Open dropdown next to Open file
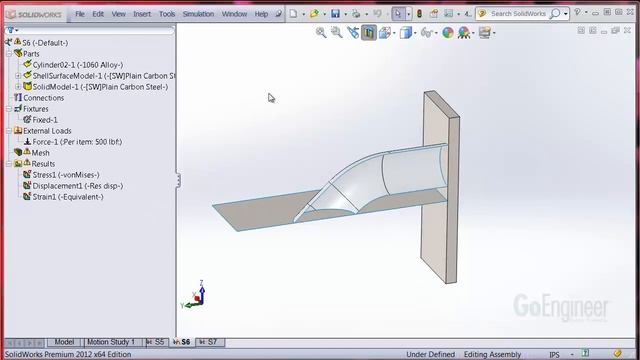640x360 pixels. click(x=324, y=14)
